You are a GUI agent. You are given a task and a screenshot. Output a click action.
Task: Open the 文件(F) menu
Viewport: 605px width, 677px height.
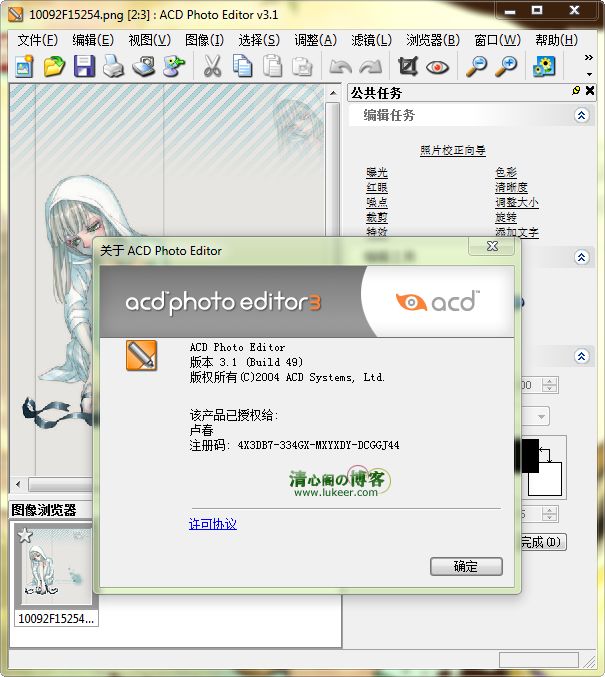[38, 40]
